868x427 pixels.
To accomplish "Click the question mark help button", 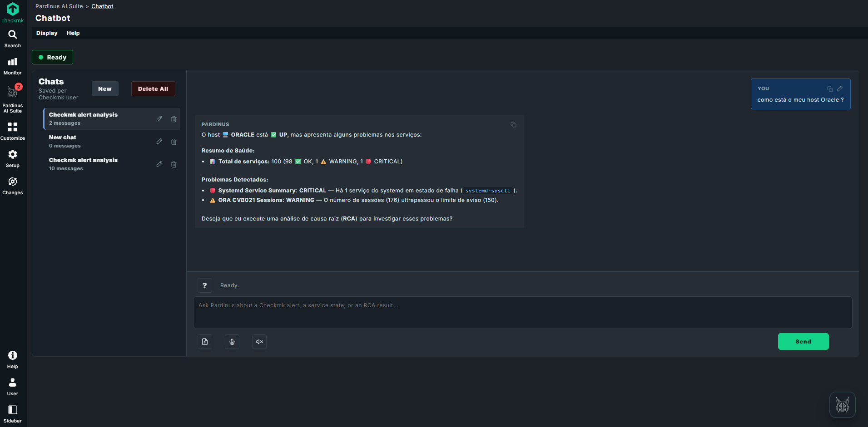I will (205, 285).
